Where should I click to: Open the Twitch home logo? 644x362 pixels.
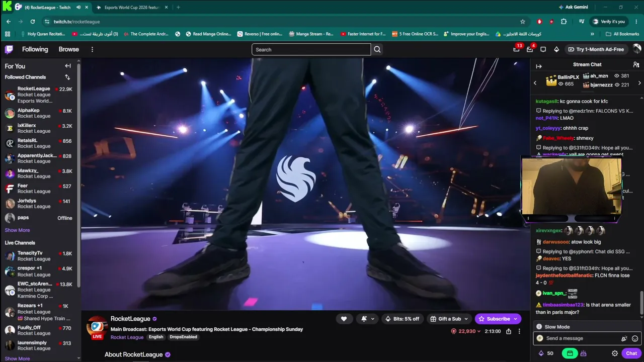pyautogui.click(x=9, y=49)
